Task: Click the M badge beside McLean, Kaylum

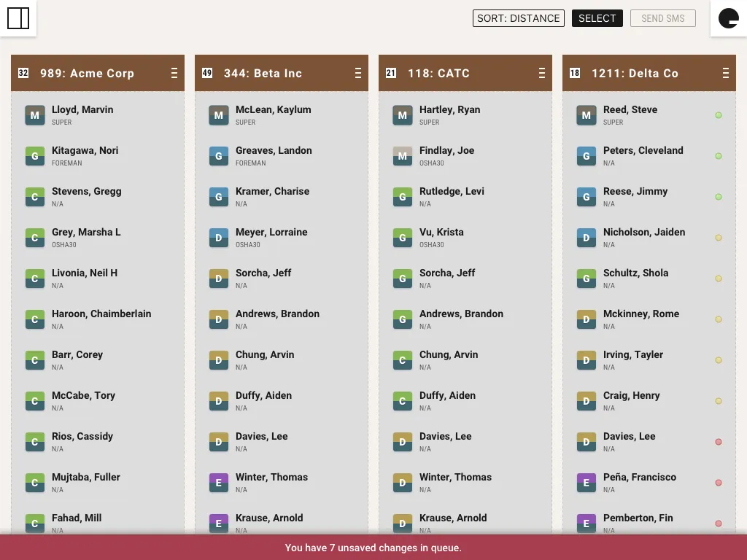Action: pos(219,115)
